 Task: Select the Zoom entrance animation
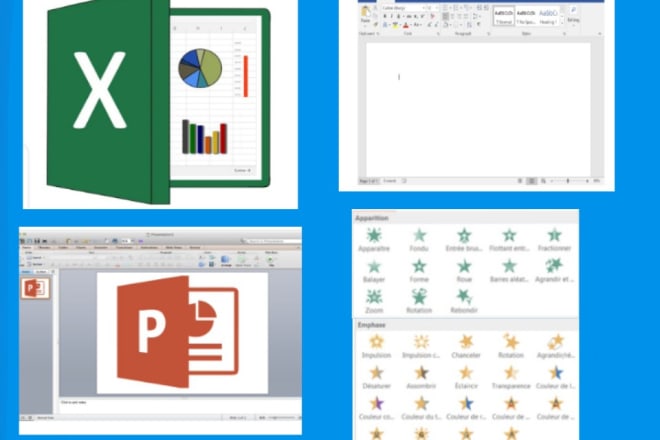(374, 301)
